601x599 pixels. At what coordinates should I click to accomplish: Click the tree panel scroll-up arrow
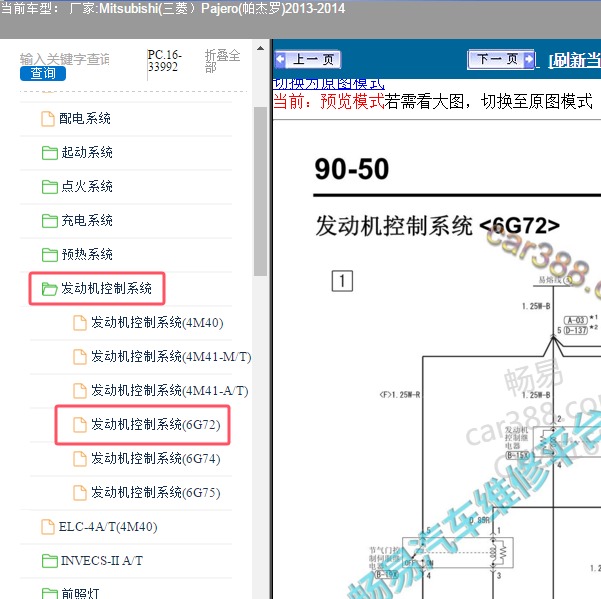261,49
